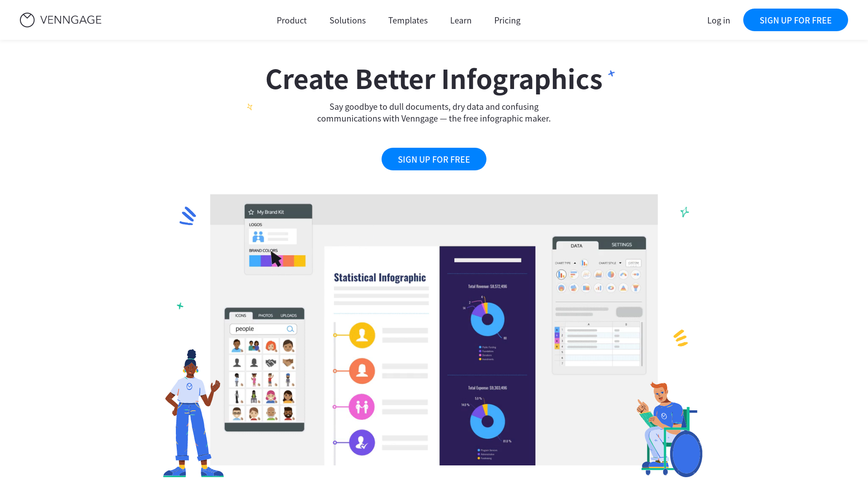The image size is (868, 488).
Task: Select the star icon next to My Brand Kit
Action: click(x=251, y=212)
